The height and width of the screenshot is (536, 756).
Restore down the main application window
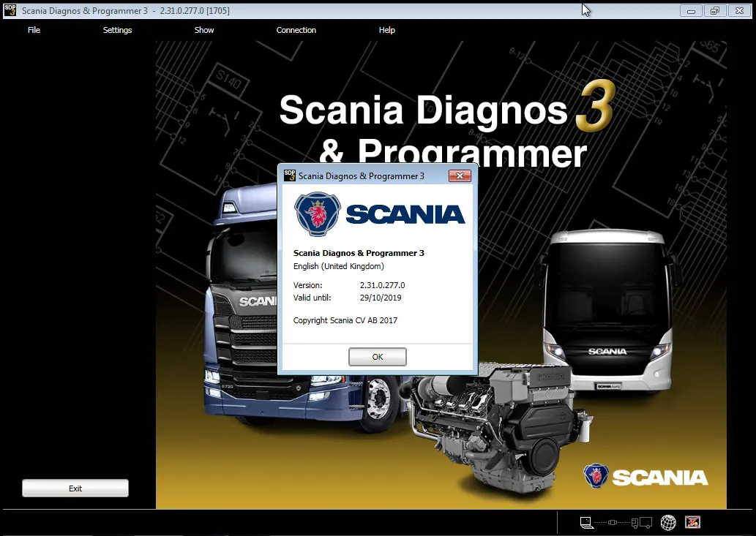tap(715, 10)
